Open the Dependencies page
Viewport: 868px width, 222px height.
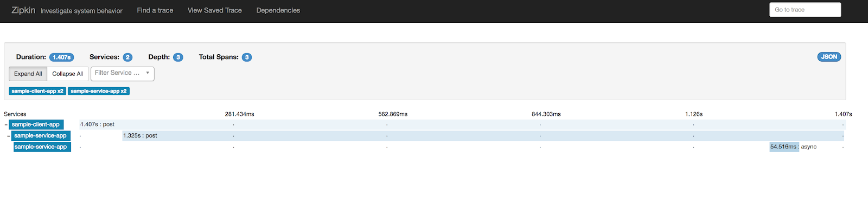(x=278, y=10)
